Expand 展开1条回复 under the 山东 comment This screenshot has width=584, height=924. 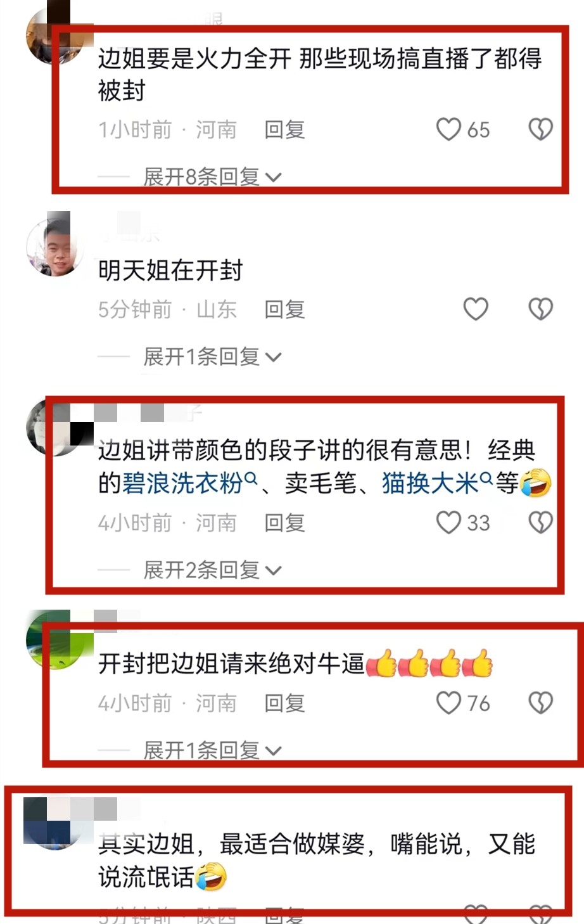(212, 357)
